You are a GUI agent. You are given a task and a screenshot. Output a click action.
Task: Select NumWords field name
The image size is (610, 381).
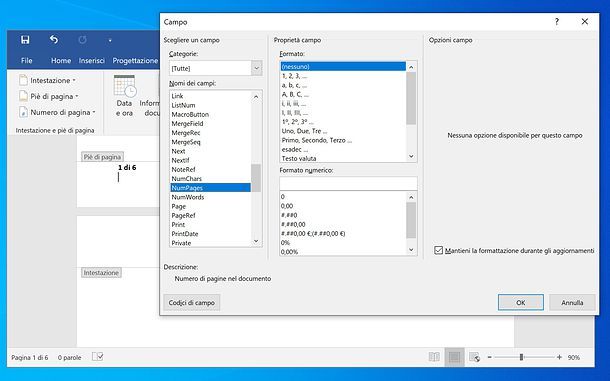(210, 197)
